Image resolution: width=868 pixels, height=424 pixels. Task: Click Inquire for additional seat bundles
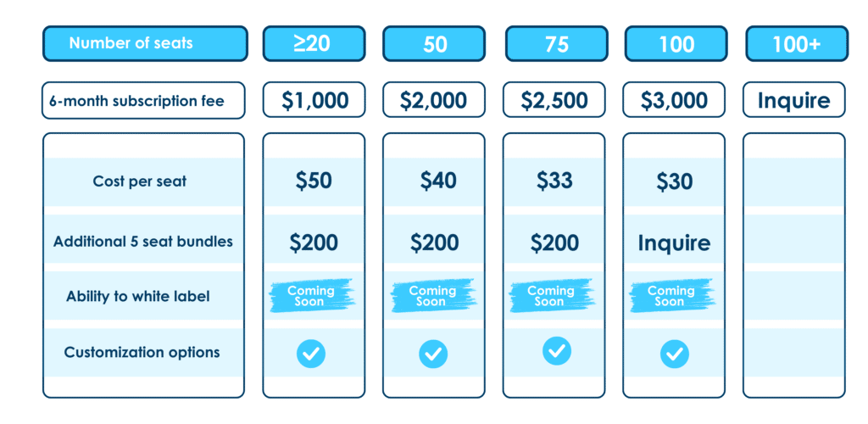click(674, 243)
